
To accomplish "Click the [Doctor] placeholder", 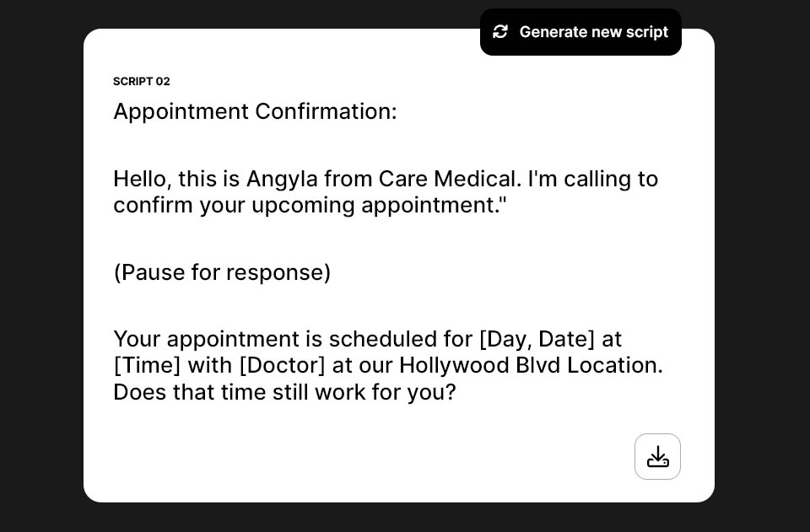I will coord(282,366).
